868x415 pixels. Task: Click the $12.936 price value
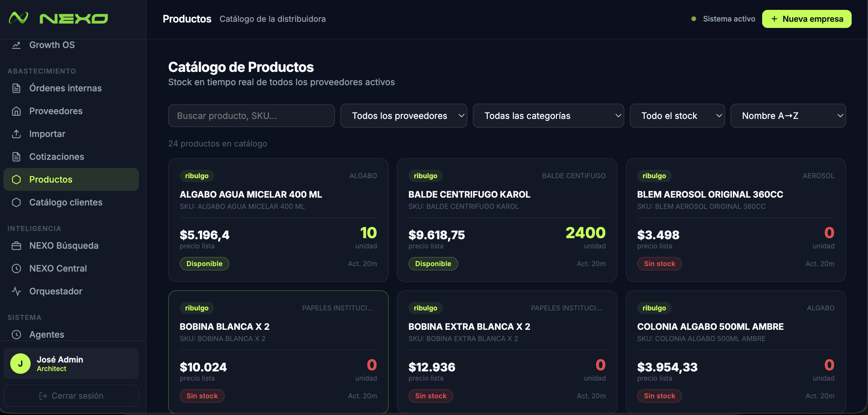tap(432, 367)
